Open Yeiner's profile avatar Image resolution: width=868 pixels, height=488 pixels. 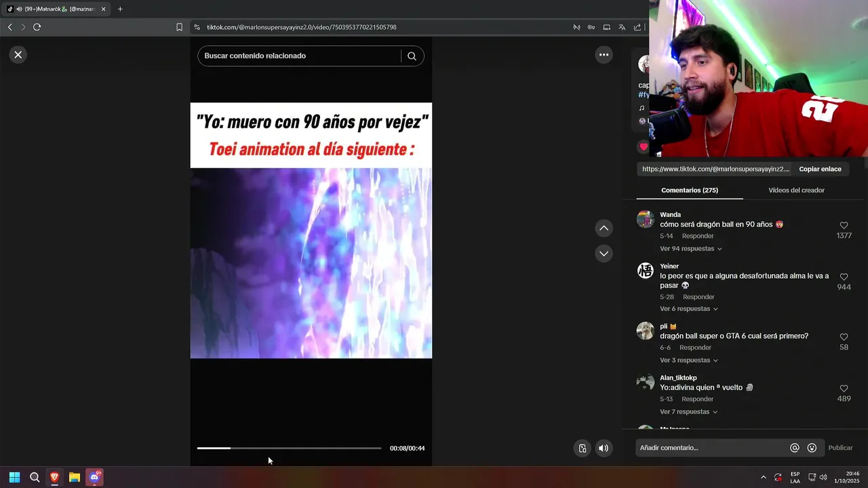point(646,270)
